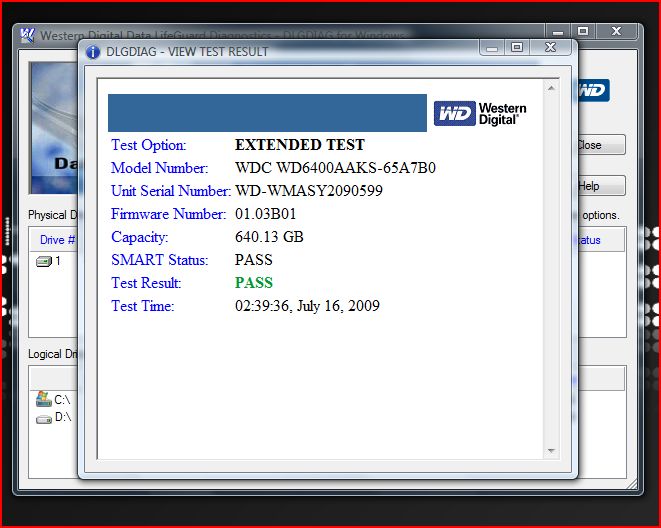Click the Capacity: label
The image size is (661, 528).
(x=140, y=237)
